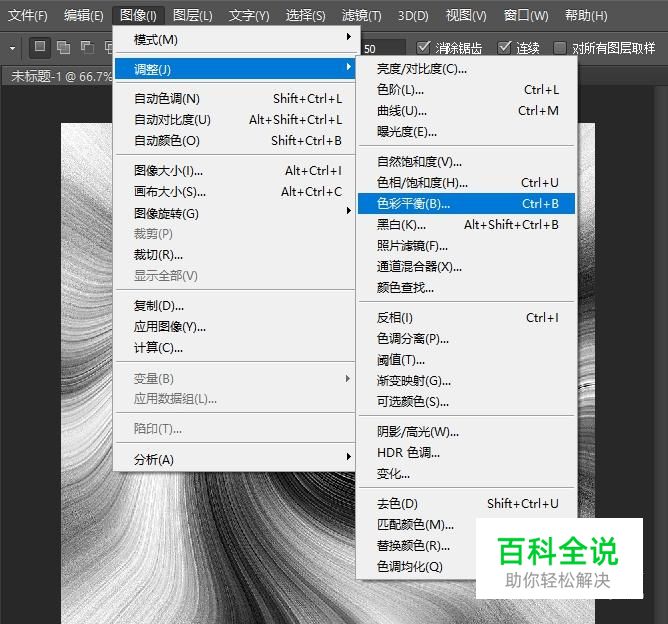Select the subtract from selection icon

tap(88, 47)
